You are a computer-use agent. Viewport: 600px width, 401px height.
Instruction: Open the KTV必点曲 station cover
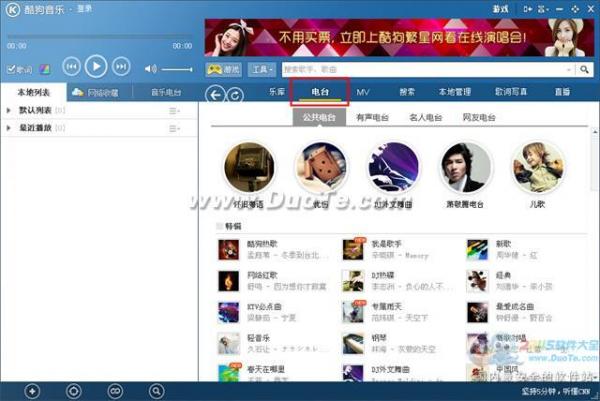click(x=228, y=312)
